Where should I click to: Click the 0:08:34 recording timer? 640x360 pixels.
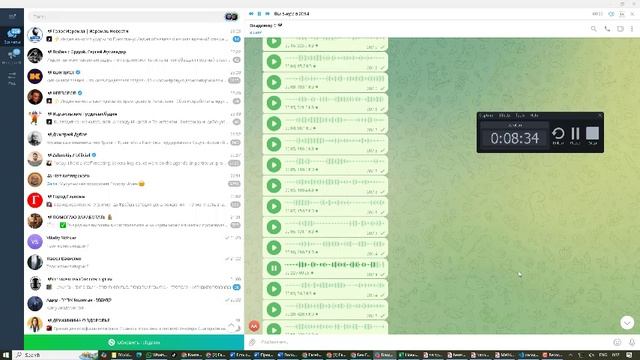coord(515,138)
